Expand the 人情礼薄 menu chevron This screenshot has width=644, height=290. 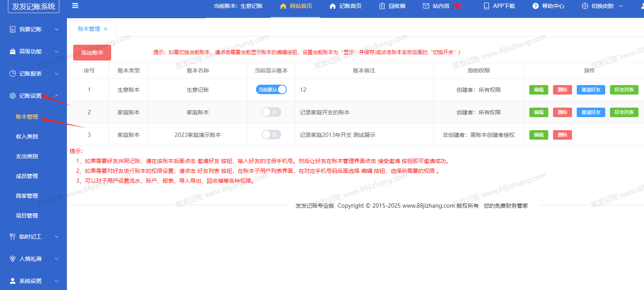[57, 259]
